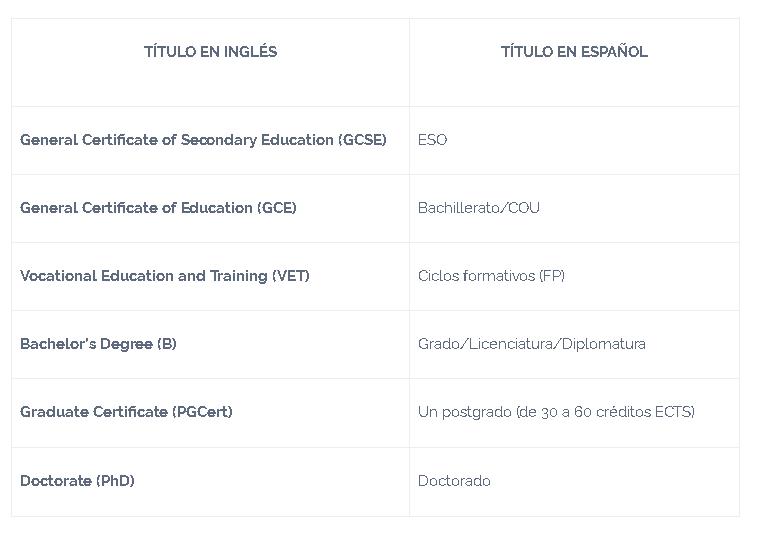Viewport: 757px width, 535px height.
Task: Click the ESO cell
Action: point(433,140)
